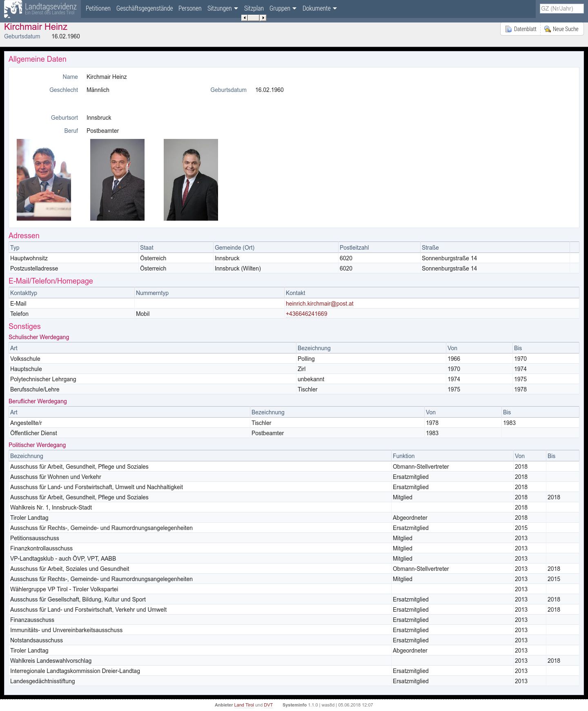Open the first portrait photo with hands folded
588x711 pixels.
(x=44, y=180)
